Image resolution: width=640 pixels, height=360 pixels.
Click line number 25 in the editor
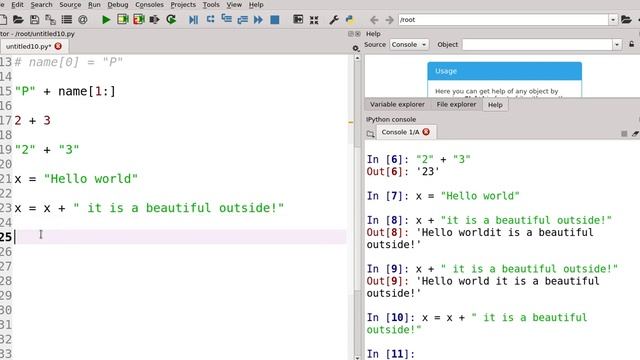[x=6, y=237]
